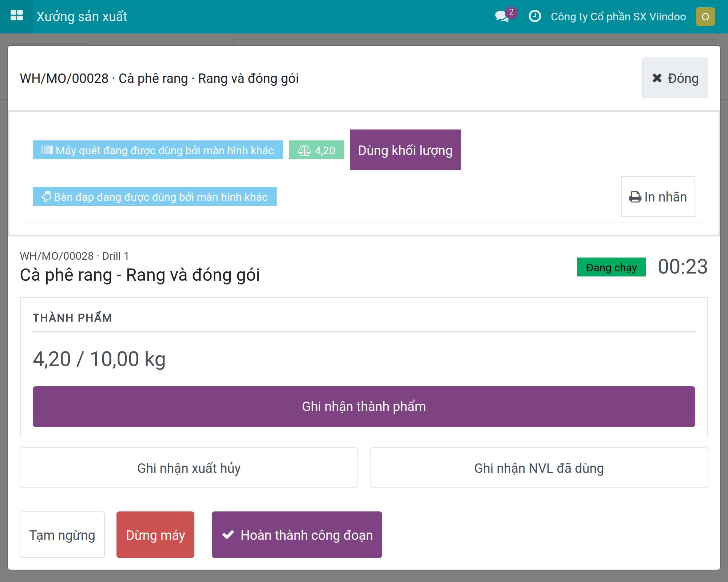Open the apps grid menu icon

click(17, 16)
